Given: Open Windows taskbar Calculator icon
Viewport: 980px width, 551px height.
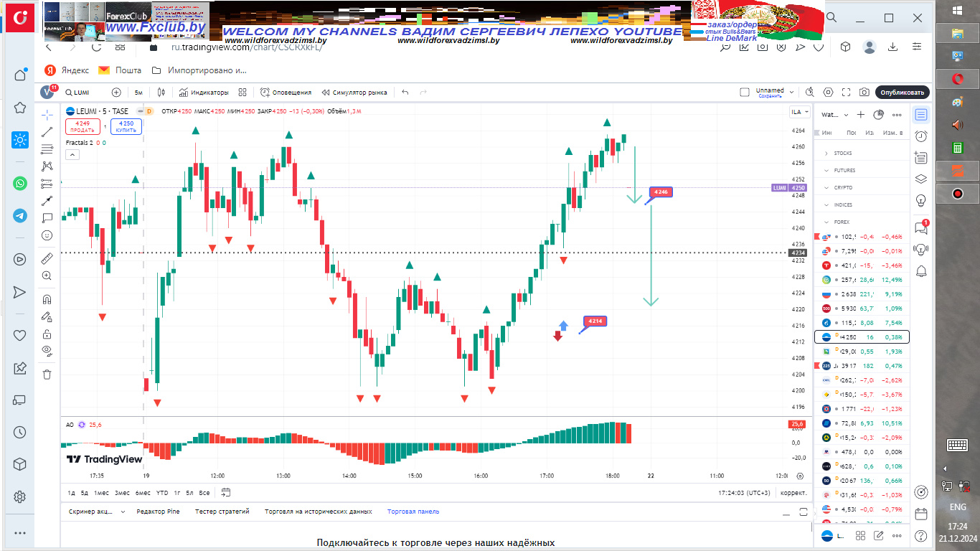Looking at the screenshot, I should [x=956, y=147].
